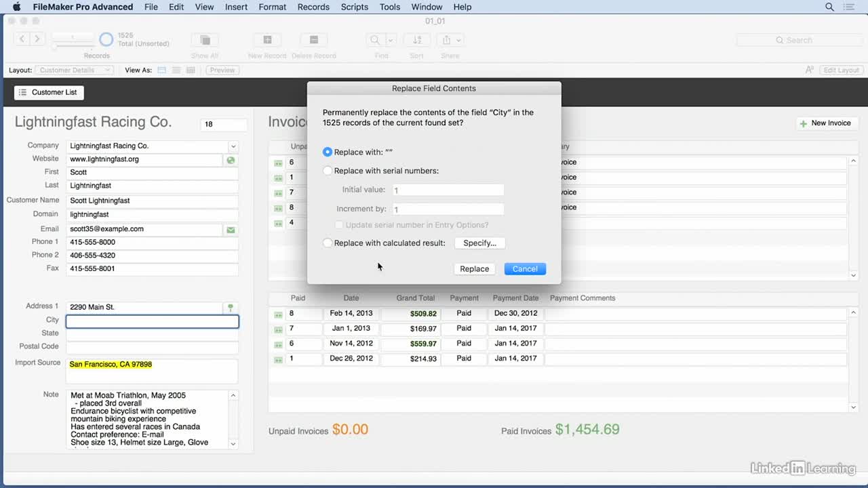Click the 'Dec 26, 2012' date cell
Viewport: 868px width, 488px height.
coord(351,359)
